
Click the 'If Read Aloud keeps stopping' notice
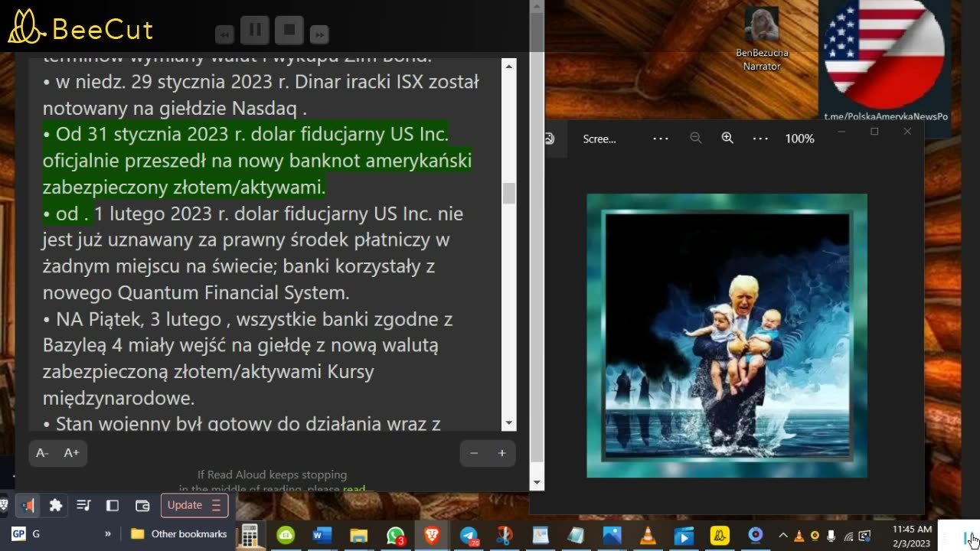[x=272, y=474]
